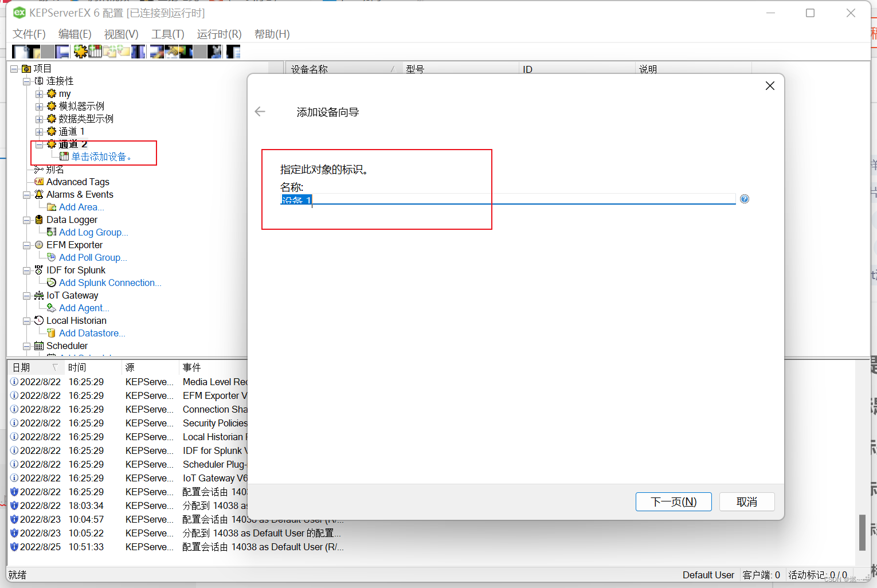Click 客户端: 0 in the status bar
This screenshot has height=588, width=877.
761,575
